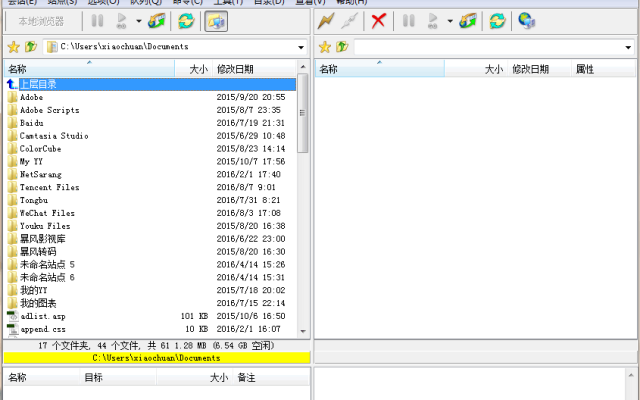The width and height of the screenshot is (640, 400).
Task: Select the 我的图表 folder
Action: point(38,303)
